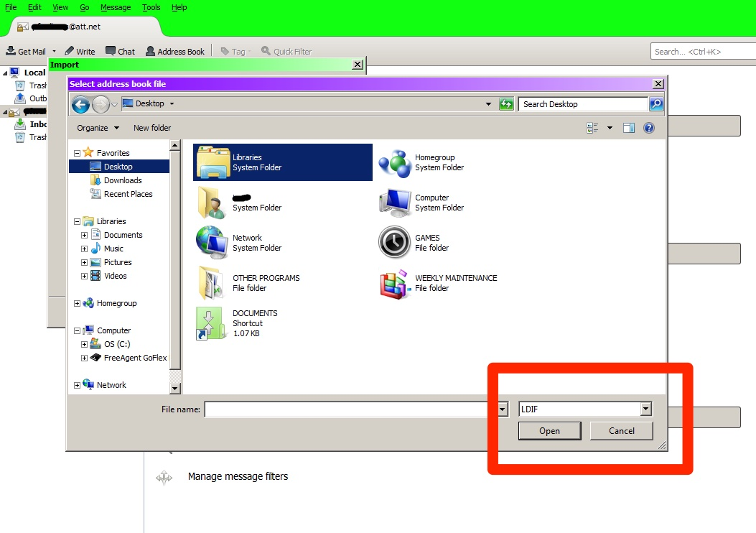
Task: Click Chat in Thunderbird toolbar
Action: pyautogui.click(x=121, y=51)
